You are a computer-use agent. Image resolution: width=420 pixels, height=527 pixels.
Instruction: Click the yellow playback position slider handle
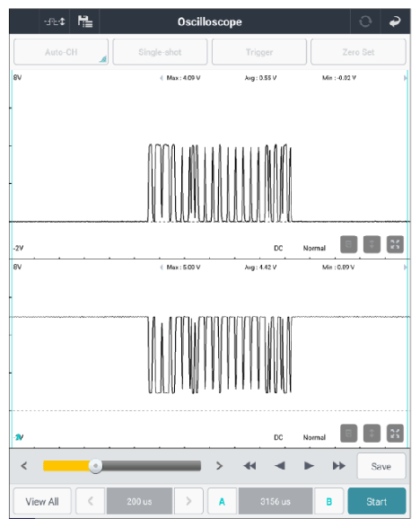pyautogui.click(x=96, y=466)
